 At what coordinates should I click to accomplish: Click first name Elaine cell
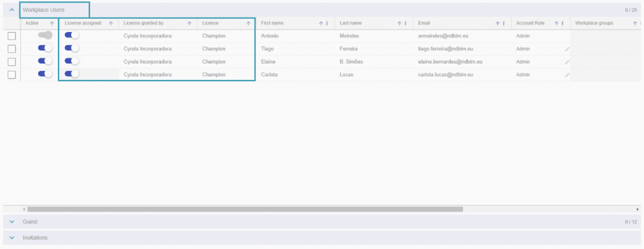tap(268, 62)
